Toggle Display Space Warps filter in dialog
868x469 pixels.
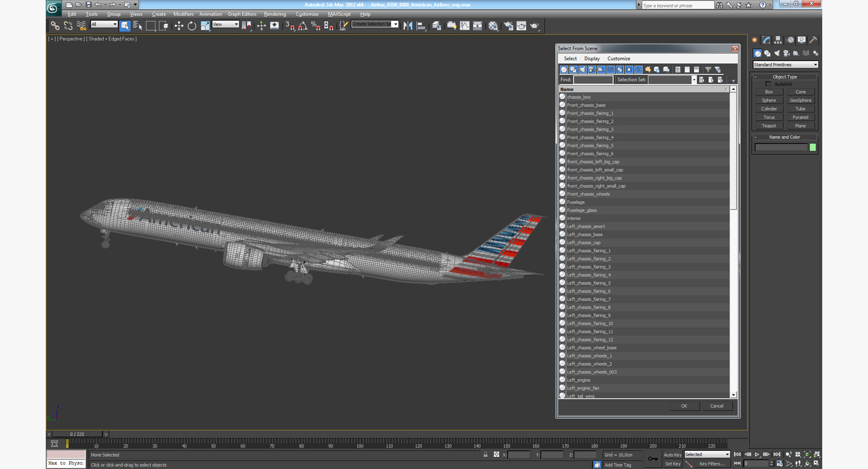tap(611, 69)
